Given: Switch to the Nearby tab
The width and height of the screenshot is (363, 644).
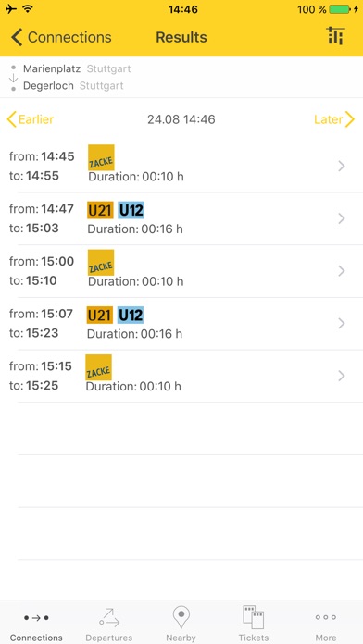Looking at the screenshot, I should point(181,624).
